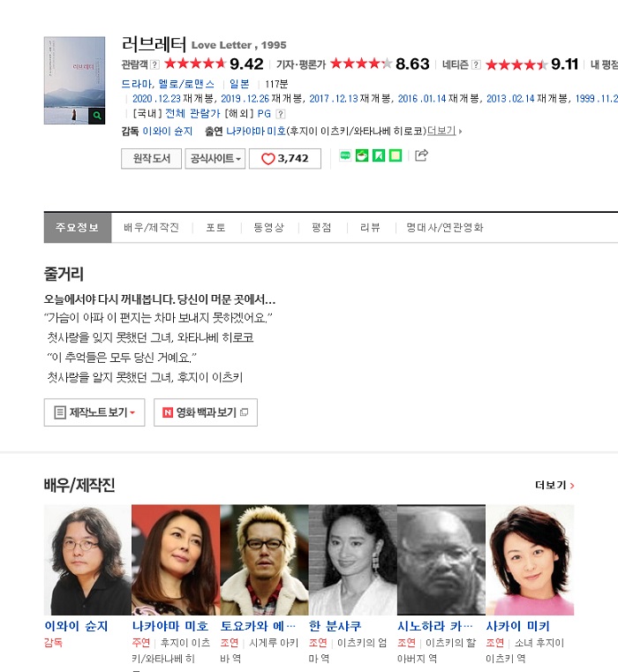The image size is (618, 672).
Task: Share to Naver Cafe cup icon
Action: pyautogui.click(x=362, y=155)
